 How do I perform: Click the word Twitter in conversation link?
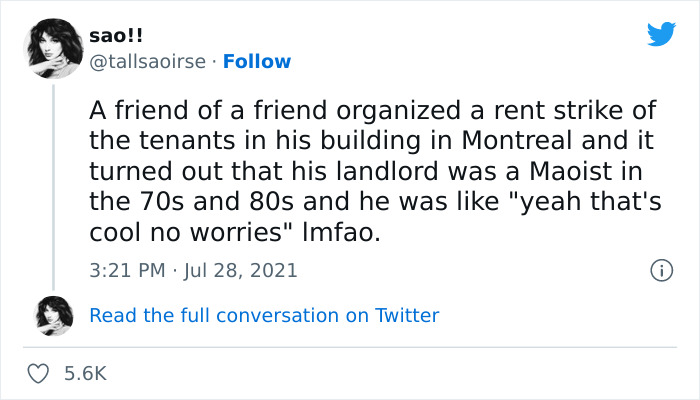pos(407,315)
